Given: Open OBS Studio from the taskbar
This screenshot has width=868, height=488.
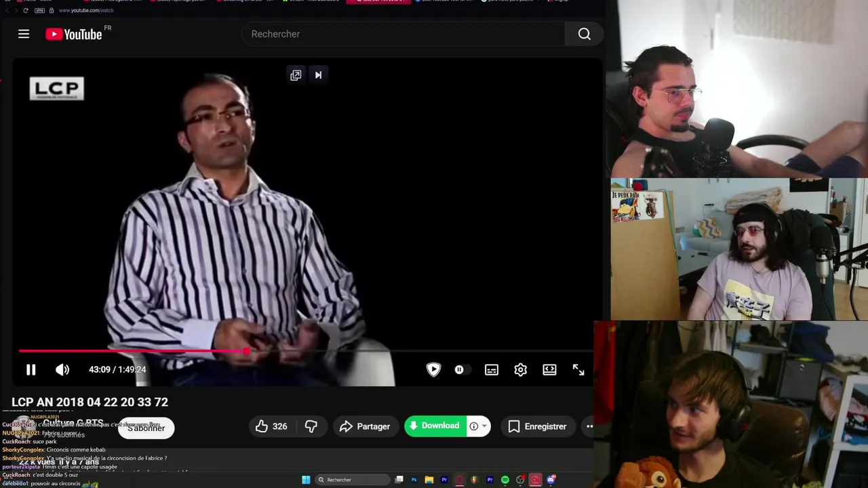Looking at the screenshot, I should click(x=520, y=480).
